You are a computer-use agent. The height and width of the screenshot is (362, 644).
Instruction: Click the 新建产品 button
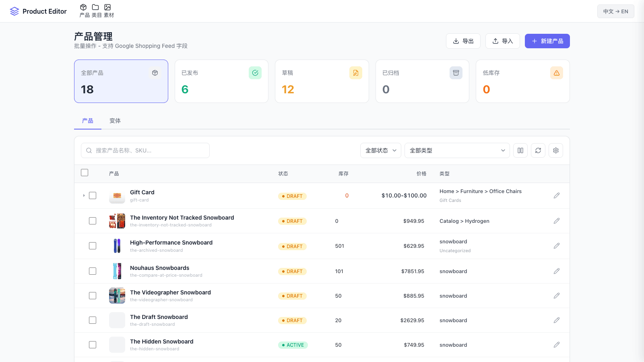pyautogui.click(x=547, y=41)
